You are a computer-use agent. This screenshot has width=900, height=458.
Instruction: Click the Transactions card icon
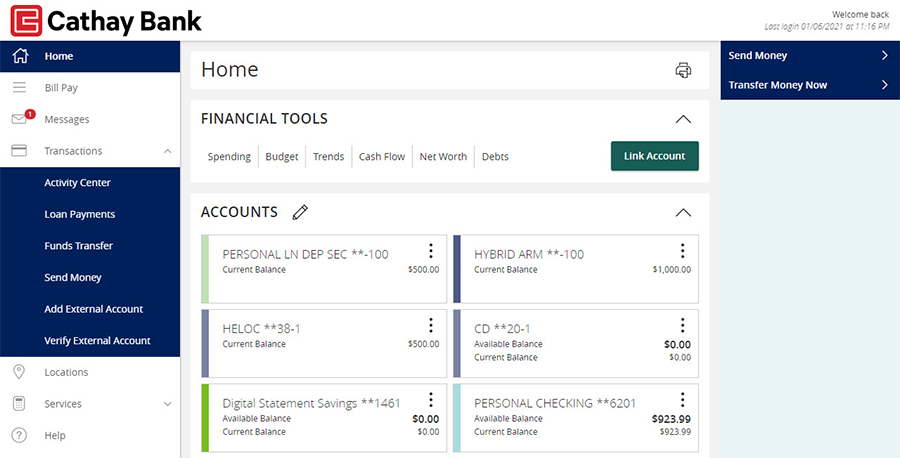19,151
